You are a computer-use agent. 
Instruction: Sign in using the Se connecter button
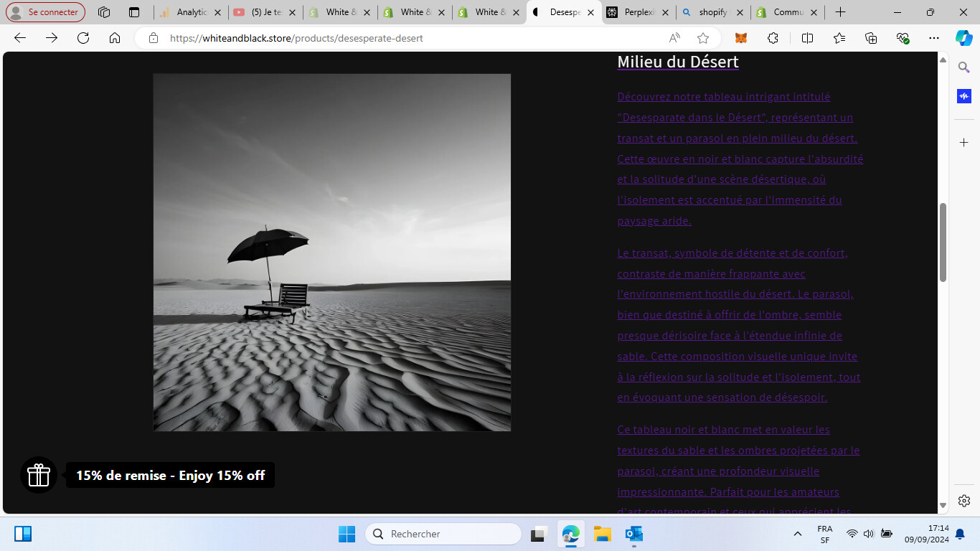click(45, 12)
